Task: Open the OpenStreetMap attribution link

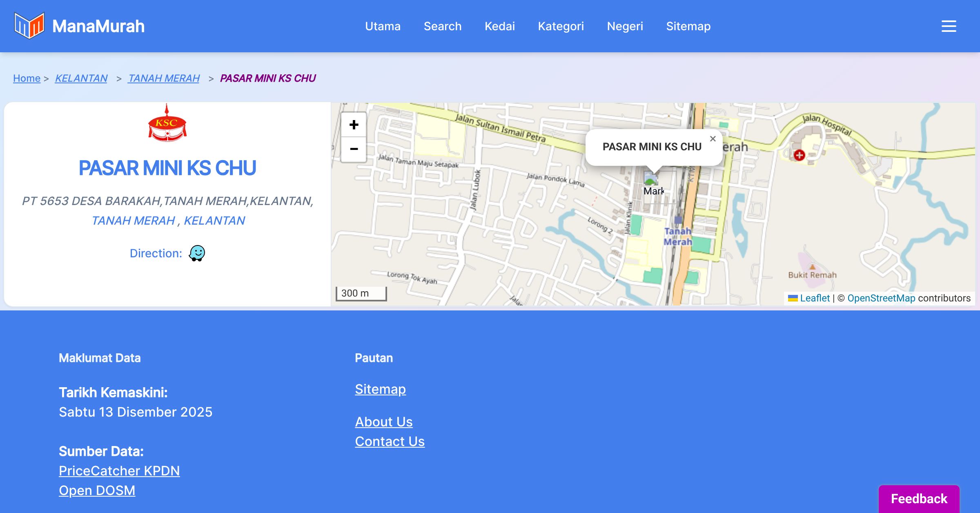Action: point(881,298)
